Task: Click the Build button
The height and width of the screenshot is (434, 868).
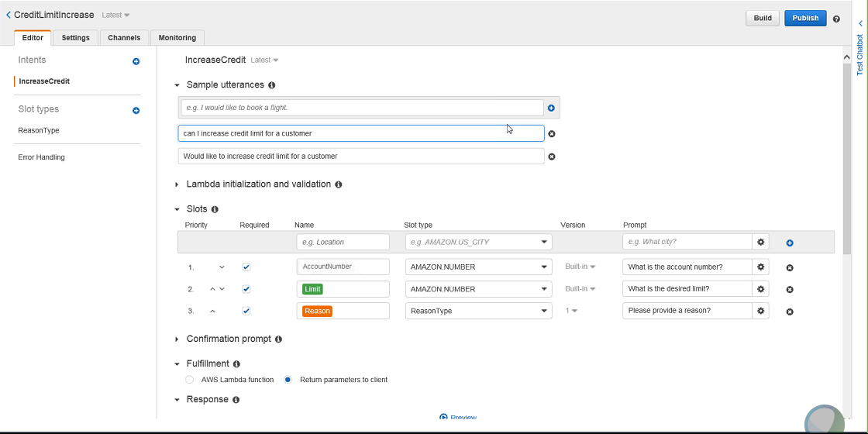Action: click(763, 18)
